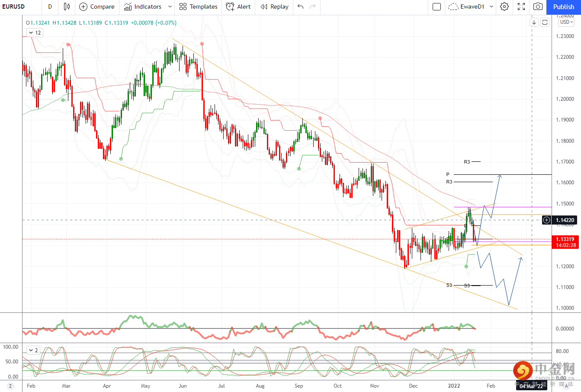Open the EwaveD1 layout dropdown arrow
Screen dimensions: 581x392
tap(491, 6)
